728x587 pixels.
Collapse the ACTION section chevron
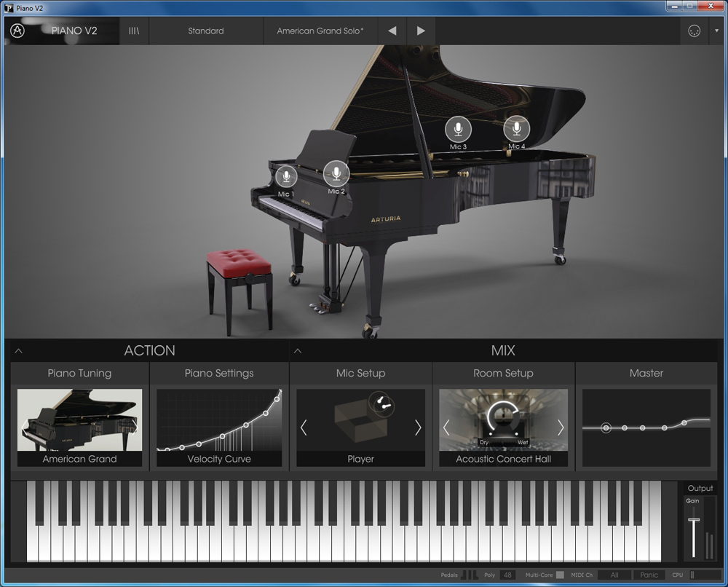(19, 351)
